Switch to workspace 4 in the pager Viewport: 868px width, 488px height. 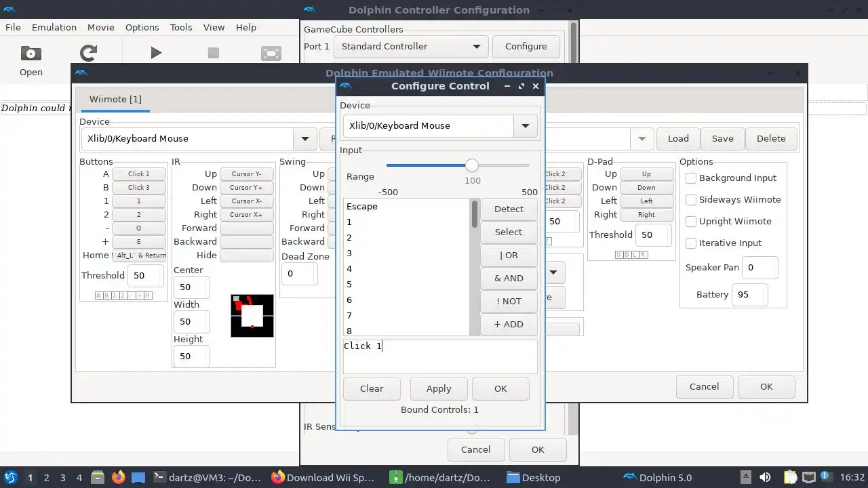pos(79,477)
